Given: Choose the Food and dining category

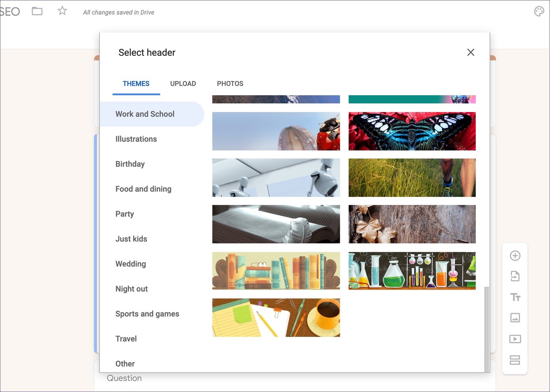Looking at the screenshot, I should tap(143, 188).
